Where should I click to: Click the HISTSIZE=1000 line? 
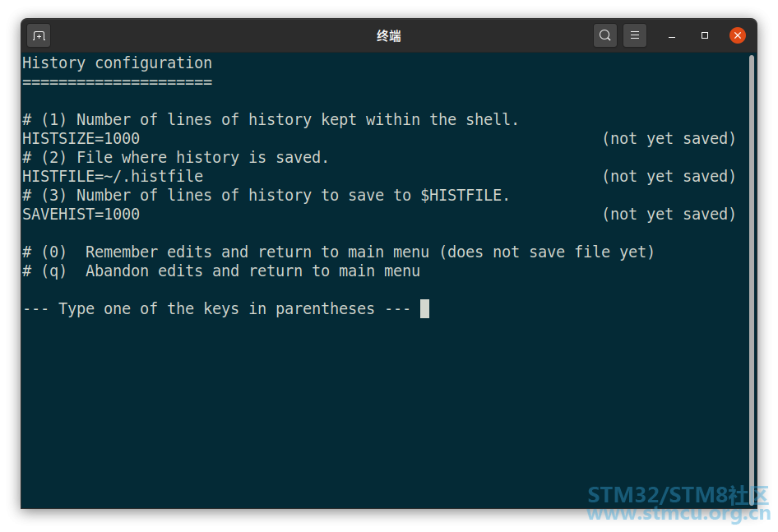pos(81,138)
